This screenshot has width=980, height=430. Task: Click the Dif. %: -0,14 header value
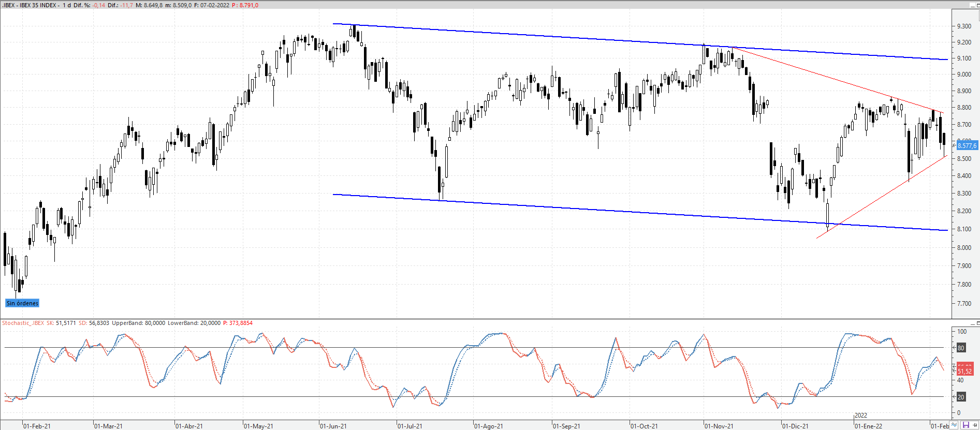coord(90,5)
